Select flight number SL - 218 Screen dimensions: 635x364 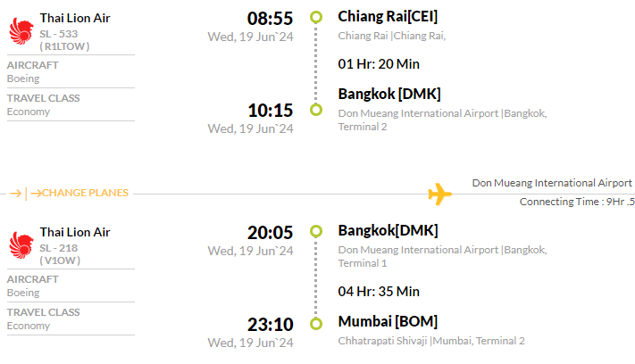click(x=59, y=248)
